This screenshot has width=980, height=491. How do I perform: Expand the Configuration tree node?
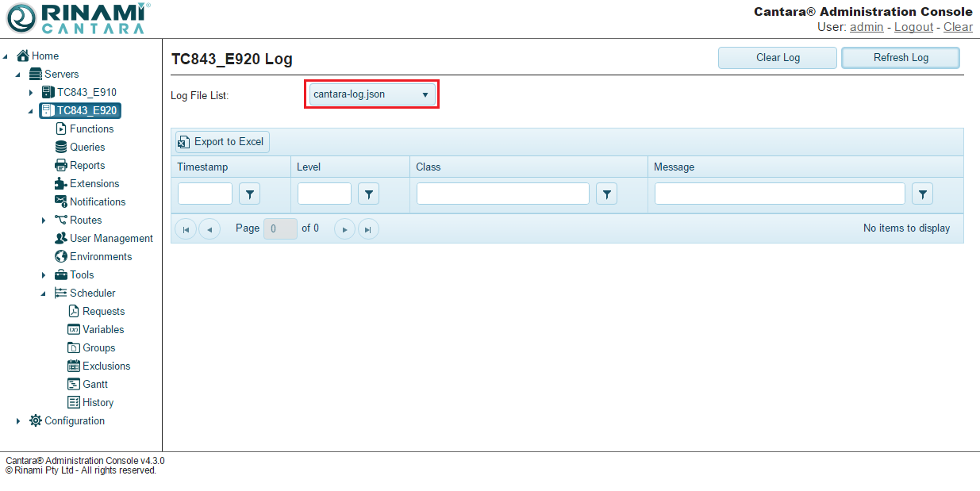click(x=18, y=421)
